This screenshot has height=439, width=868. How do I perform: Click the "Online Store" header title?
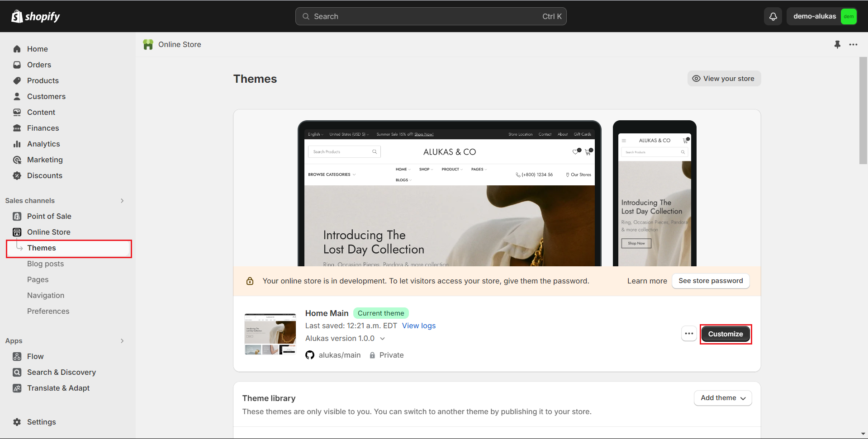pos(180,44)
